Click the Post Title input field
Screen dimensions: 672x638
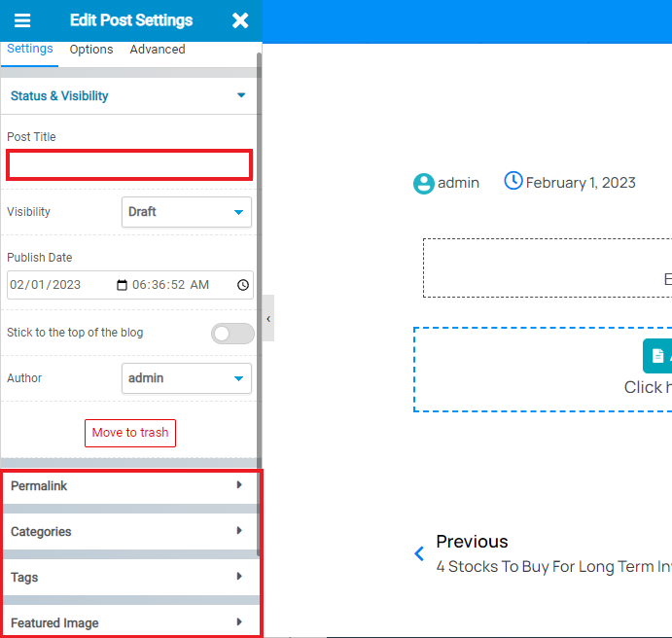129,165
